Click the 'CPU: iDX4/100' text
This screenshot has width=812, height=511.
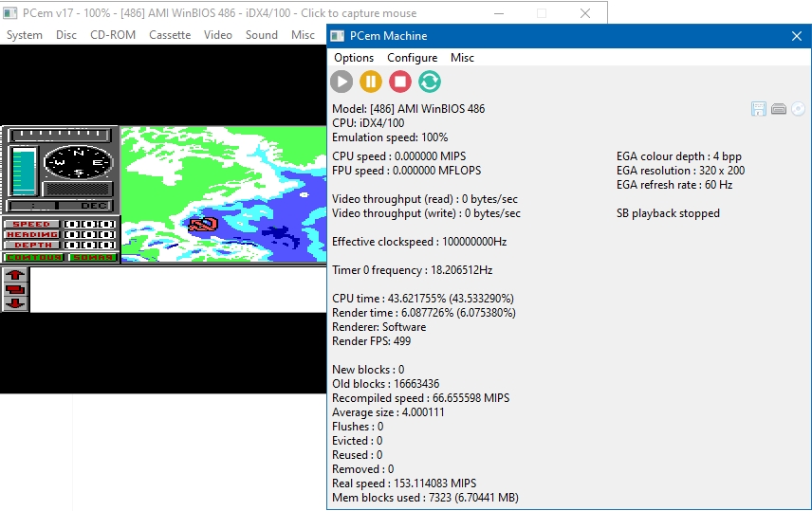pyautogui.click(x=368, y=123)
